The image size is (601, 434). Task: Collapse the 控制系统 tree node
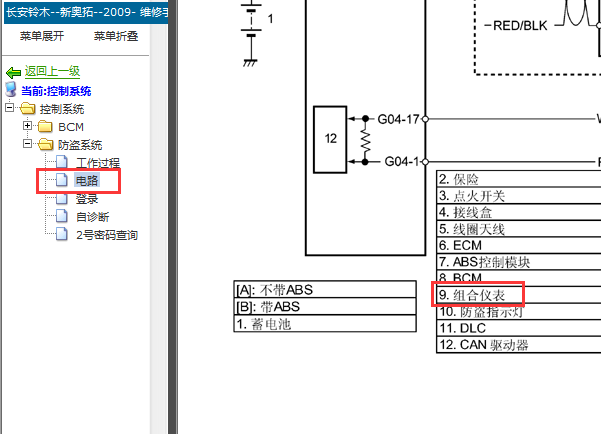click(x=9, y=107)
